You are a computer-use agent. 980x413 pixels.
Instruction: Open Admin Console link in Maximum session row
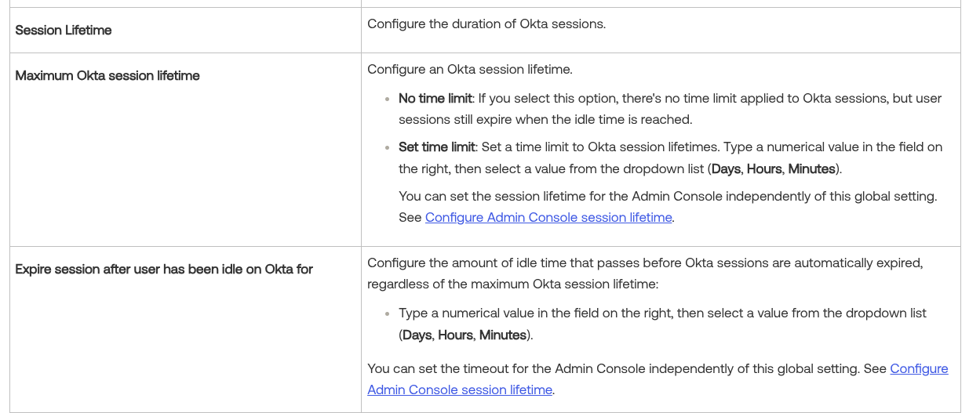coord(548,218)
